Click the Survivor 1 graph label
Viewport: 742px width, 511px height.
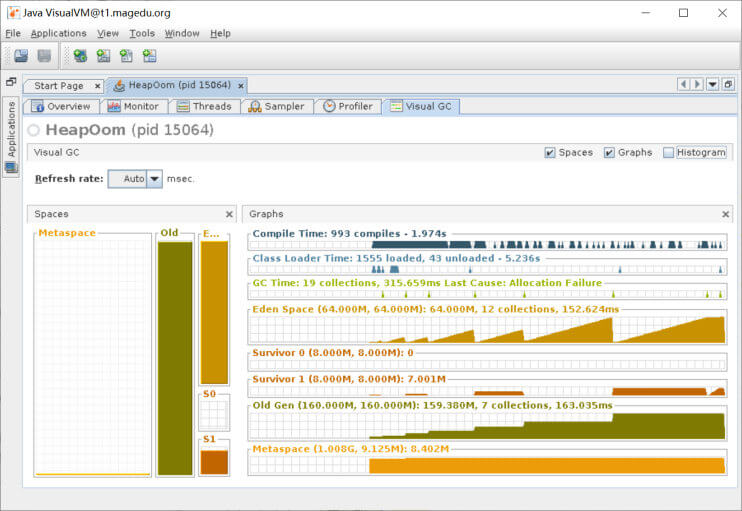coord(349,379)
